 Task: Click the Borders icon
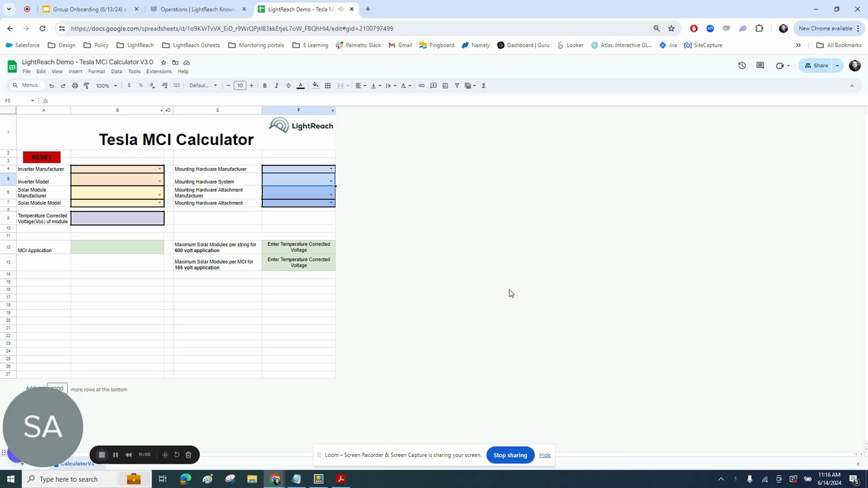coord(328,85)
